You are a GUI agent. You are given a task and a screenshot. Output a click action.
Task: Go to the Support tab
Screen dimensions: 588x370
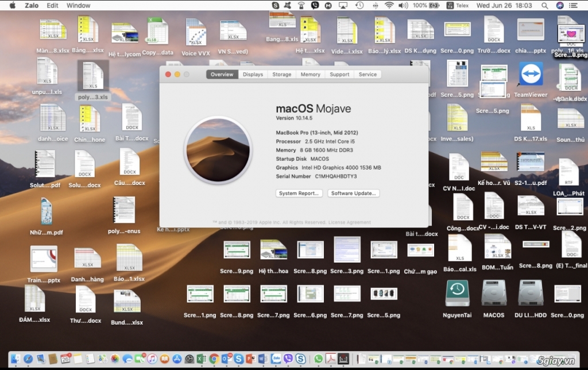tap(339, 74)
